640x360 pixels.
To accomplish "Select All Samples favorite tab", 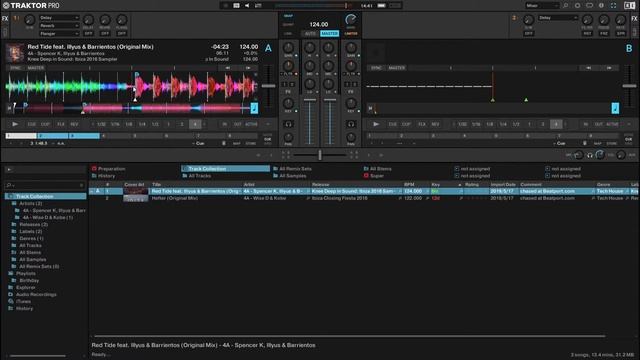I will (290, 176).
